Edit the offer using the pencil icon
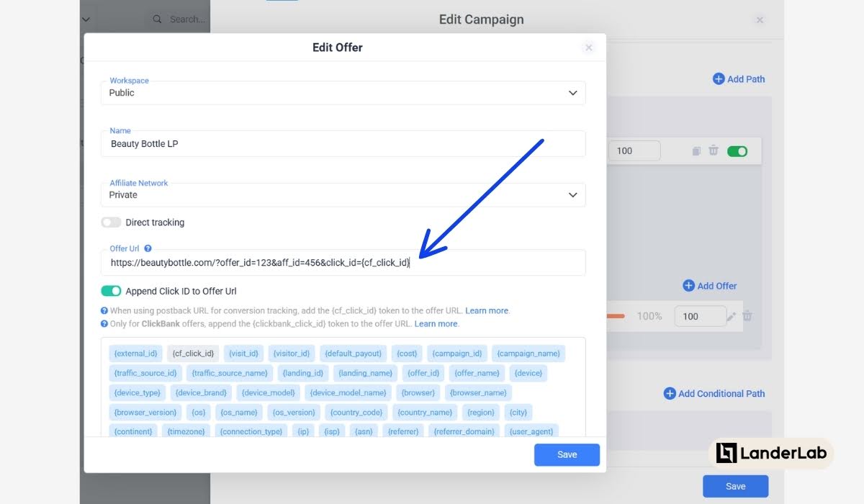The width and height of the screenshot is (864, 504). (732, 316)
